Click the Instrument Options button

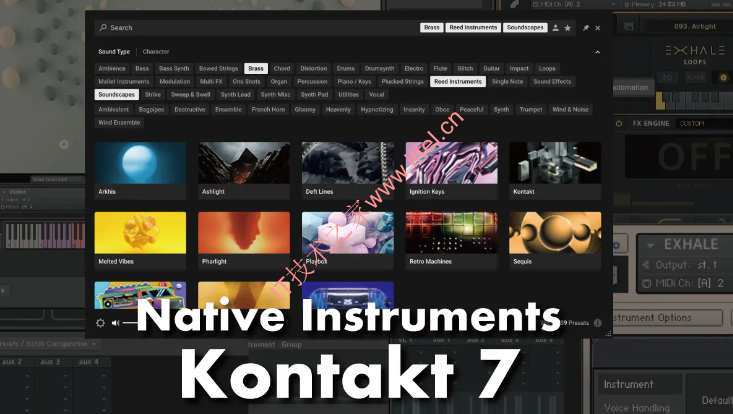668,318
